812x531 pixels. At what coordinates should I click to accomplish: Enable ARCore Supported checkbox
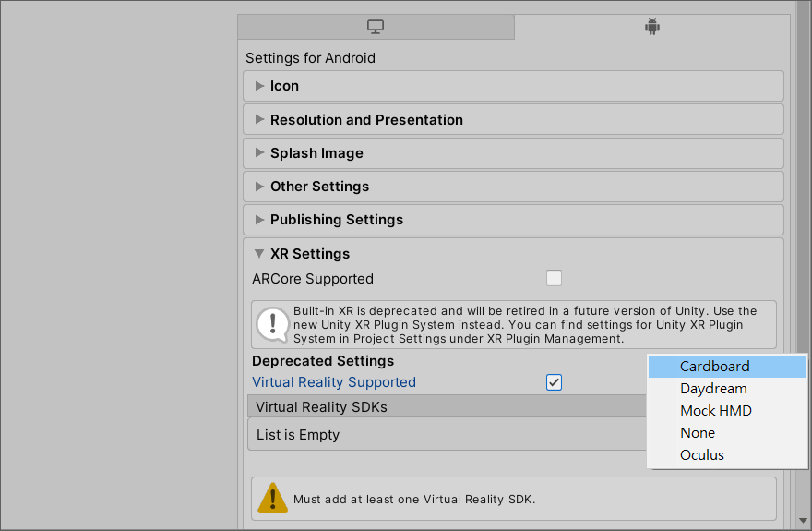554,278
